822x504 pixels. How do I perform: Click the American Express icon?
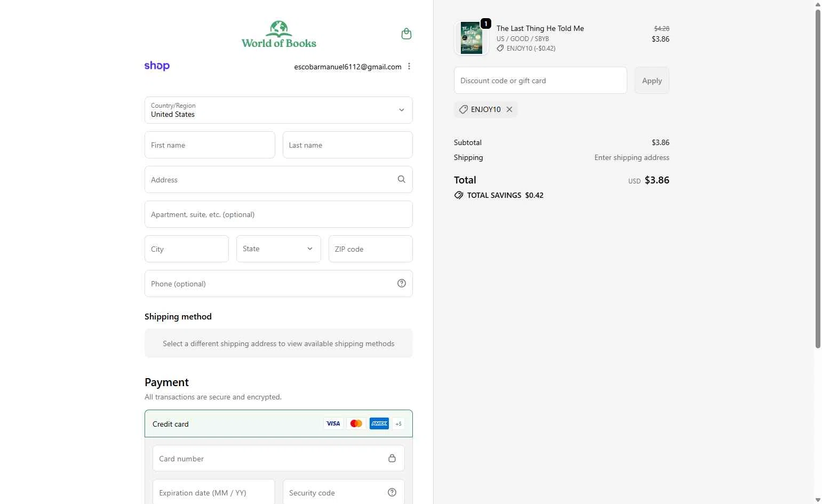pyautogui.click(x=379, y=423)
